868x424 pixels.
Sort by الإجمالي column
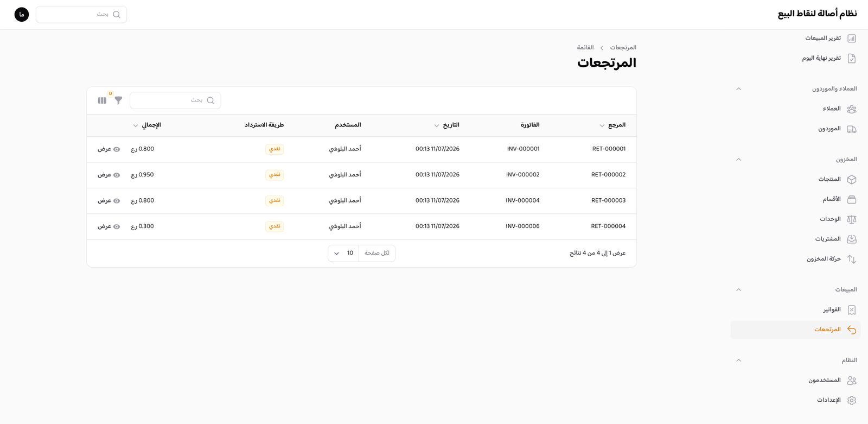tap(147, 125)
